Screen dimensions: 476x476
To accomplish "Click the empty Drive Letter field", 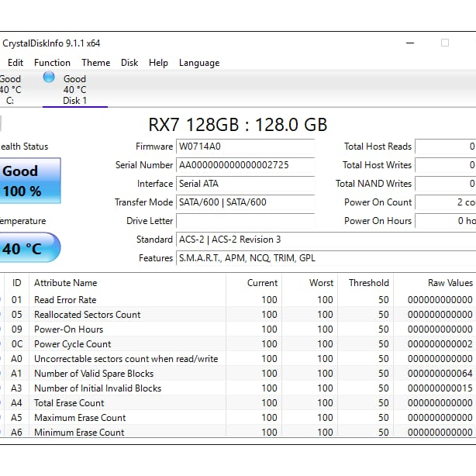I will point(245,221).
